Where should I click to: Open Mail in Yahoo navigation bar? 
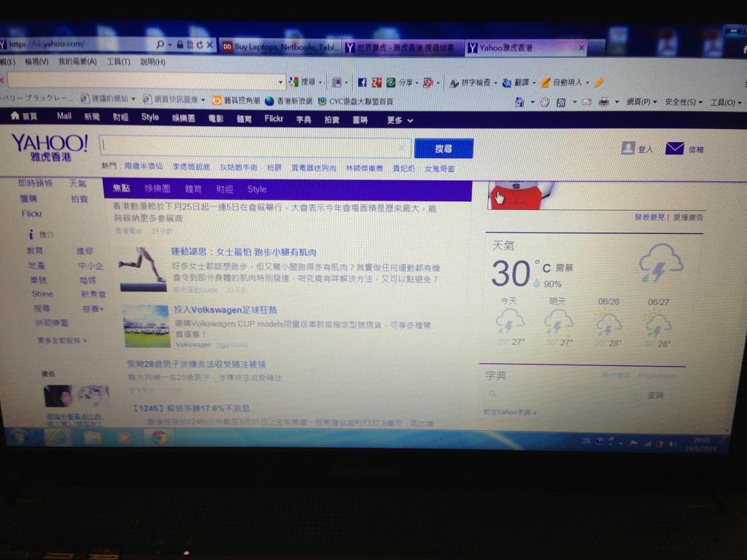(x=64, y=116)
